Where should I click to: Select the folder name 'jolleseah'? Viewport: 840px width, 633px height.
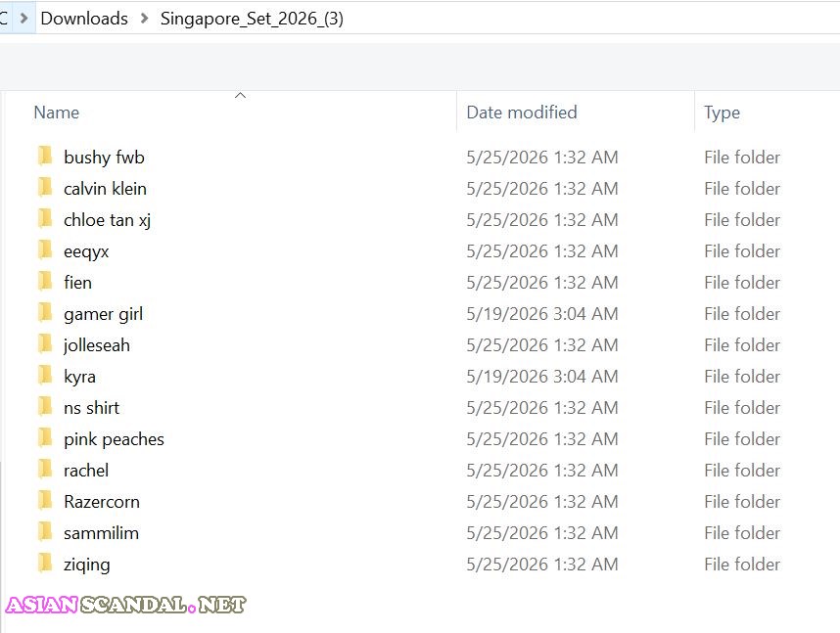[x=96, y=345]
